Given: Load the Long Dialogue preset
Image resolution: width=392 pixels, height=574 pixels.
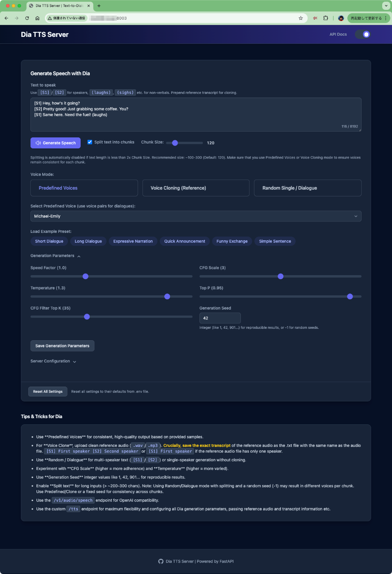Looking at the screenshot, I should coord(88,241).
